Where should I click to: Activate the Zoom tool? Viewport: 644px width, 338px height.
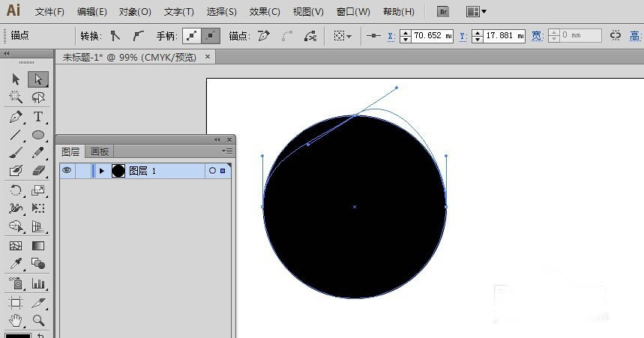point(38,320)
